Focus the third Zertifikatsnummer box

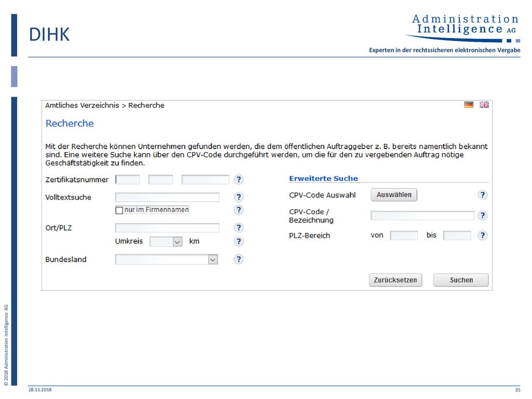tap(205, 179)
